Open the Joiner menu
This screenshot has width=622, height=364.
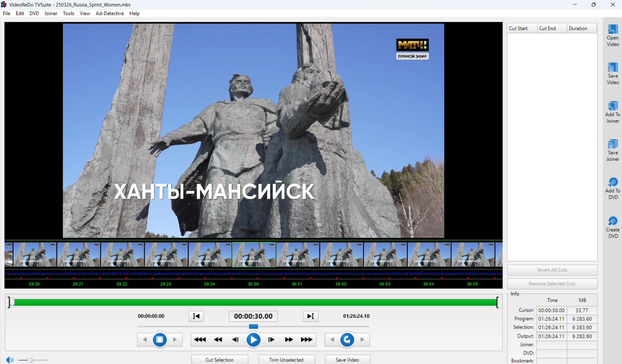point(51,13)
